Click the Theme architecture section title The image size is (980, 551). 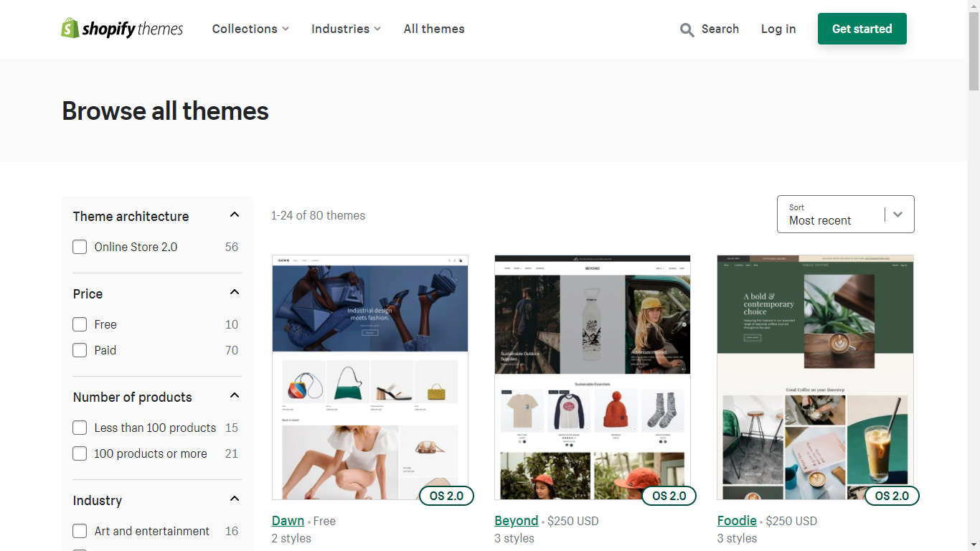[x=131, y=216]
